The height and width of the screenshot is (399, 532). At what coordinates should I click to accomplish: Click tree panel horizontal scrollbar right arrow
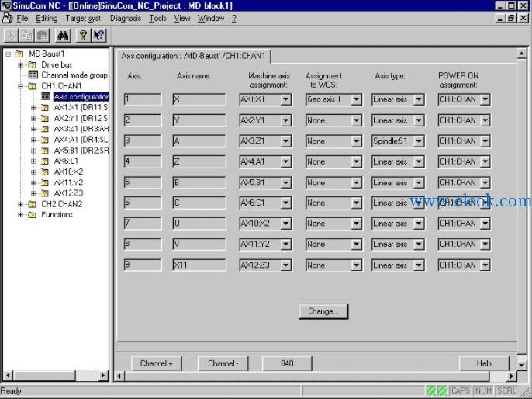point(103,376)
